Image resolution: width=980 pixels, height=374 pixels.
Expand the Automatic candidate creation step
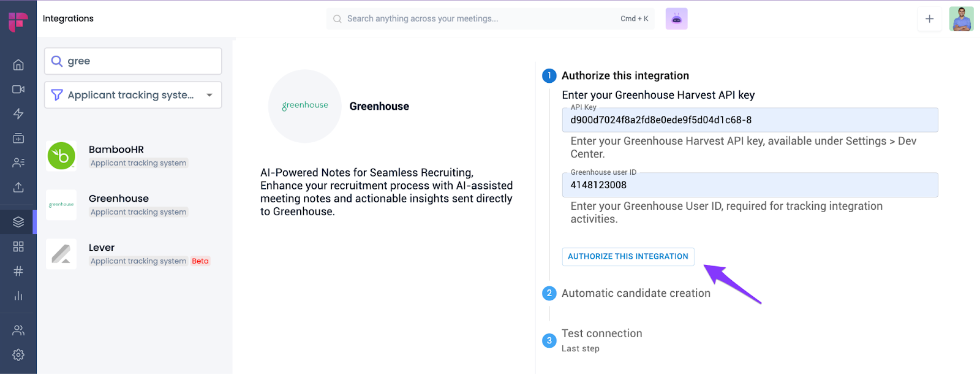(636, 293)
